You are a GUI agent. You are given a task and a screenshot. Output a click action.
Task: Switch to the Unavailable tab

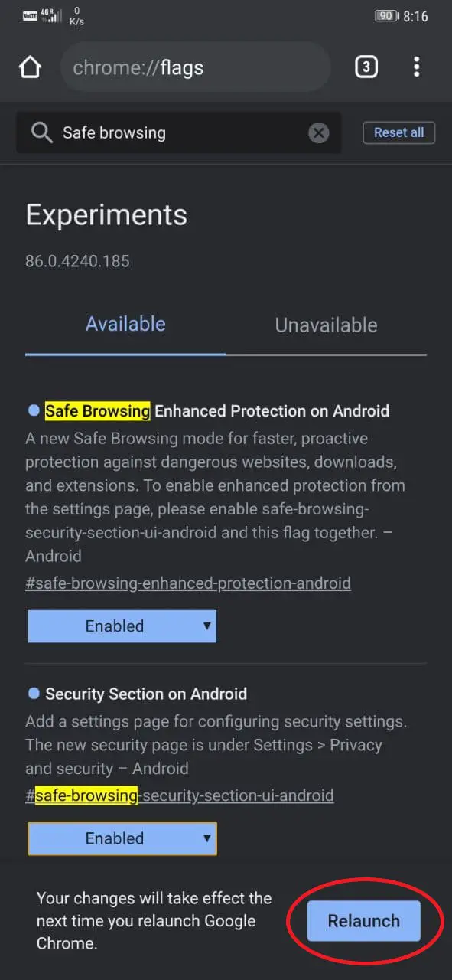326,325
